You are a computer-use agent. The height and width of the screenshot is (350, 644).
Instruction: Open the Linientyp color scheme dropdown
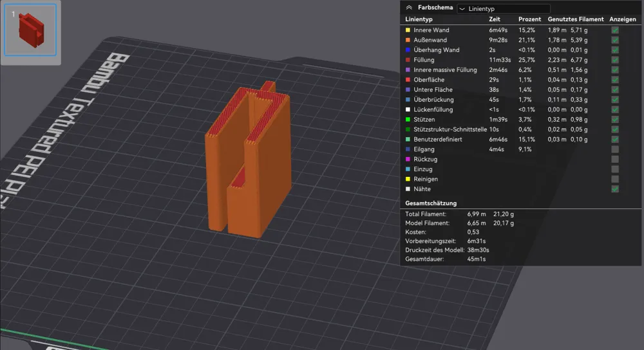click(x=504, y=9)
